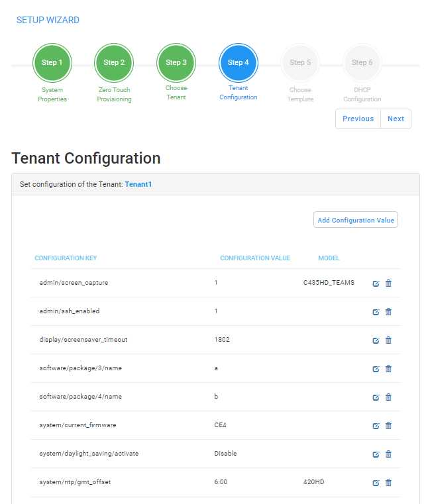Edit the software/package/3/name entry

[x=376, y=369]
